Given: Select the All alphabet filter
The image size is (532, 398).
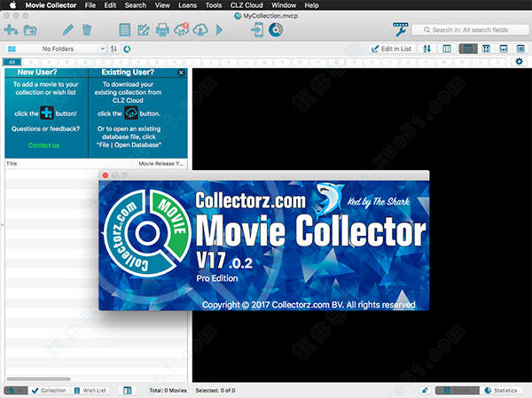Looking at the screenshot, I should coord(12,62).
